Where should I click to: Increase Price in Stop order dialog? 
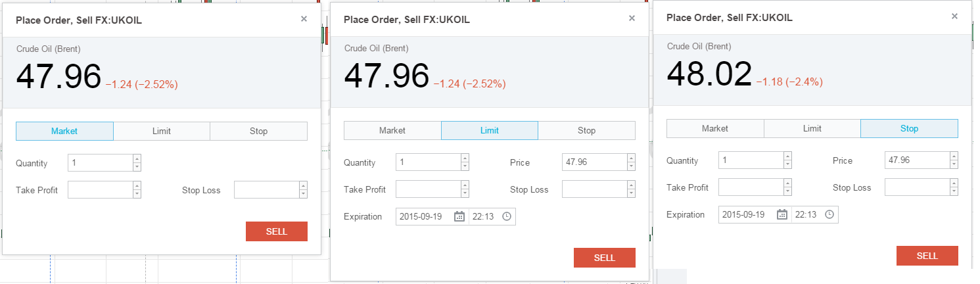pos(954,156)
